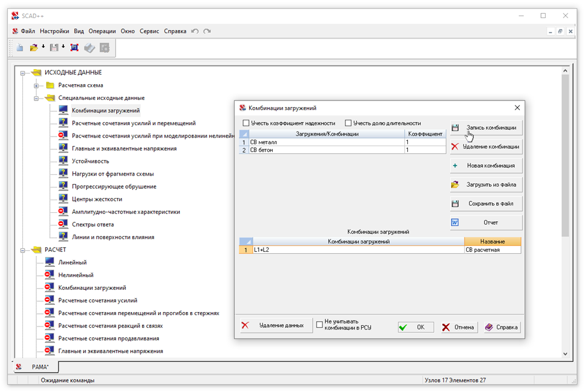
Task: Click monitor icon of Комбинации загружений item
Action: 63,110
